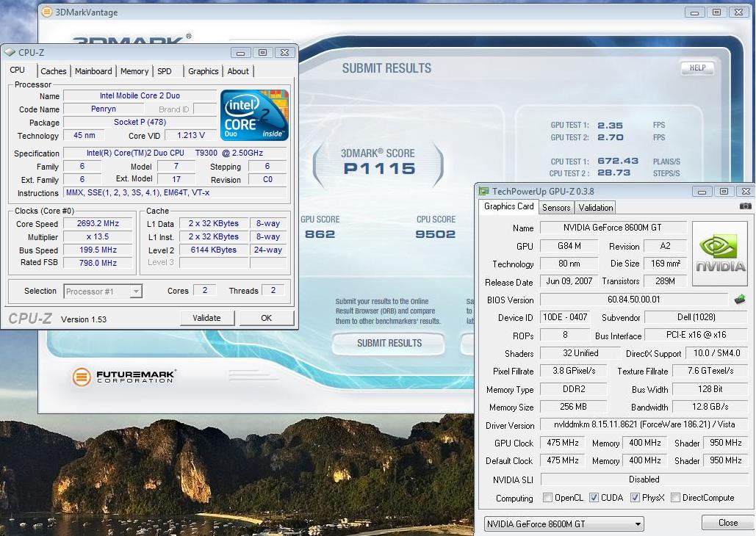Click the GPU-Z Name field NVIDIA GeForce 8600M GT
The height and width of the screenshot is (536, 756).
(613, 228)
